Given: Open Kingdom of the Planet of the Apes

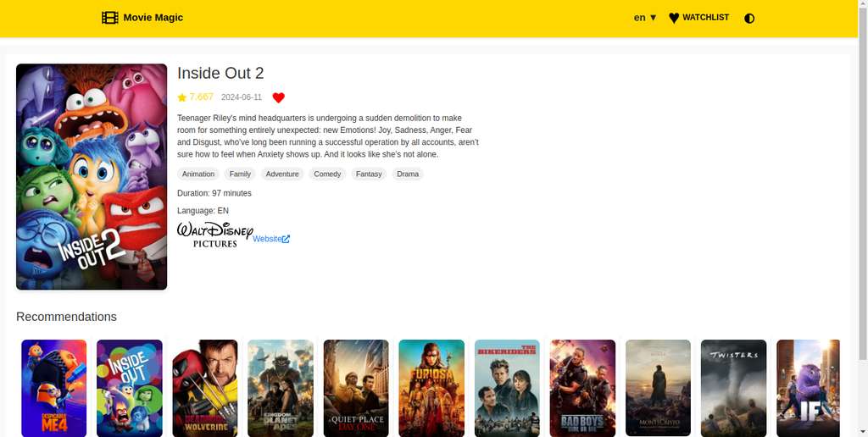Looking at the screenshot, I should (x=280, y=389).
